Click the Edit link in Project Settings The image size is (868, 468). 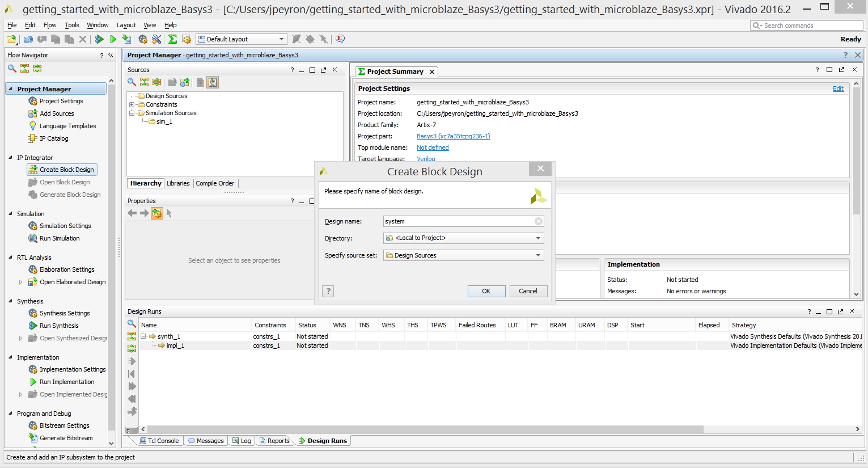839,88
